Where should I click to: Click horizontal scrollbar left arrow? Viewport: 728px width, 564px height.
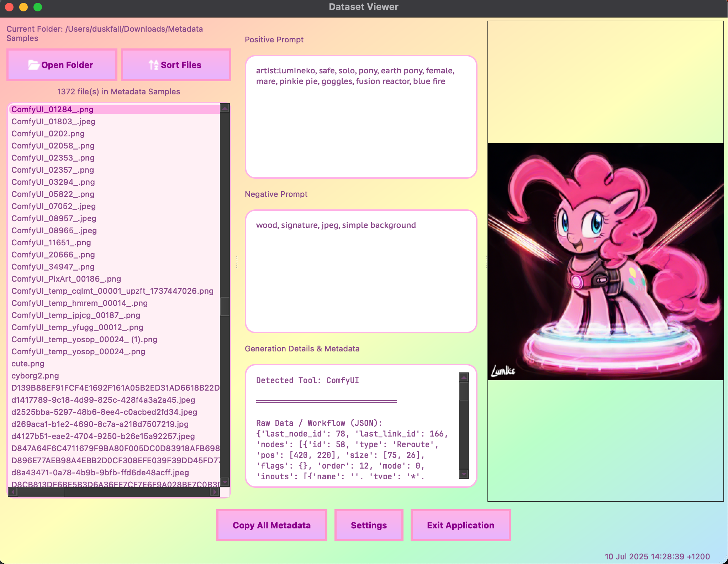12,492
